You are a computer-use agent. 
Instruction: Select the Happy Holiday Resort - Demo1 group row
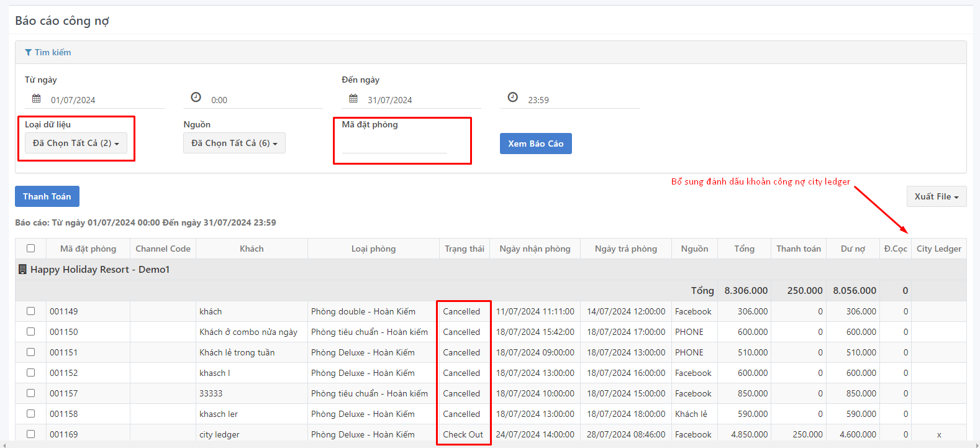tap(491, 270)
